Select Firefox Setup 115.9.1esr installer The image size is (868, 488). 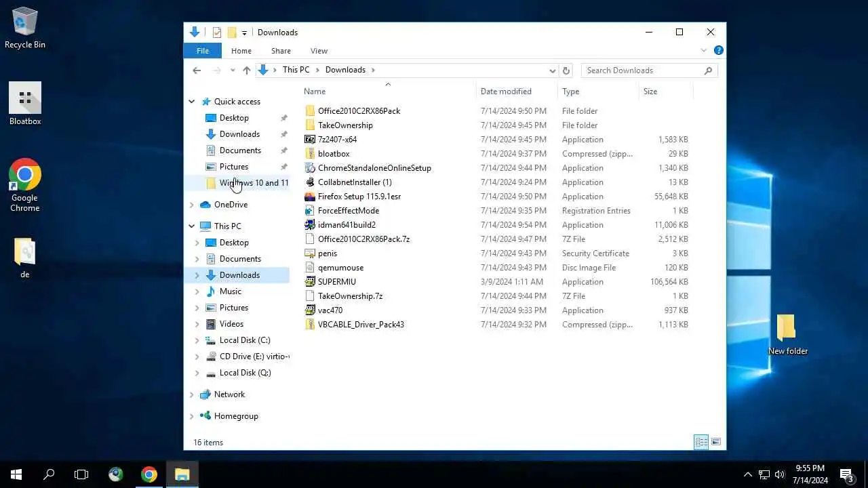(x=359, y=197)
